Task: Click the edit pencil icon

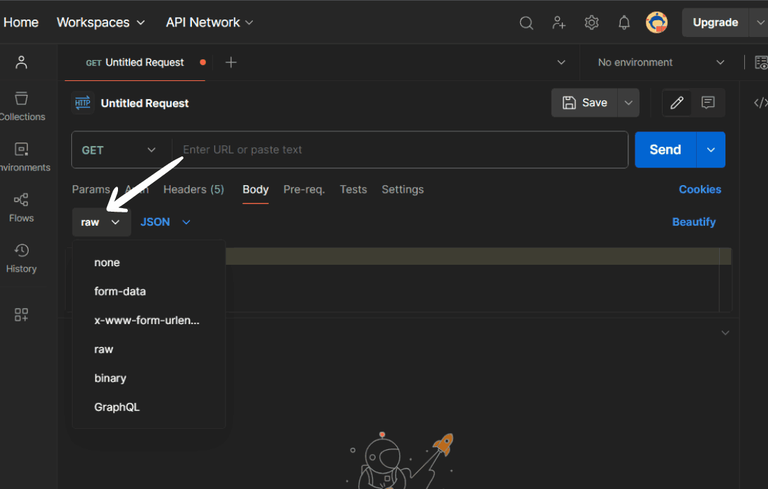Action: coord(676,102)
